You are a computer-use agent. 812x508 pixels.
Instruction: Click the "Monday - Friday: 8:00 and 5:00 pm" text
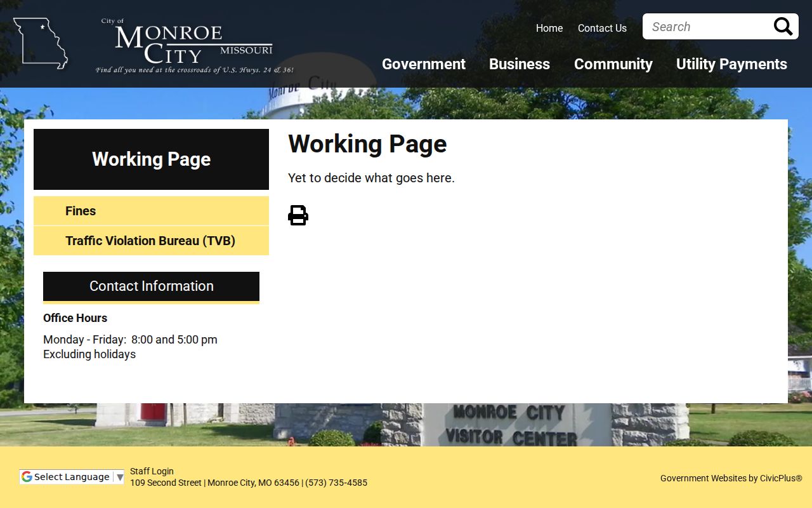[x=130, y=340]
